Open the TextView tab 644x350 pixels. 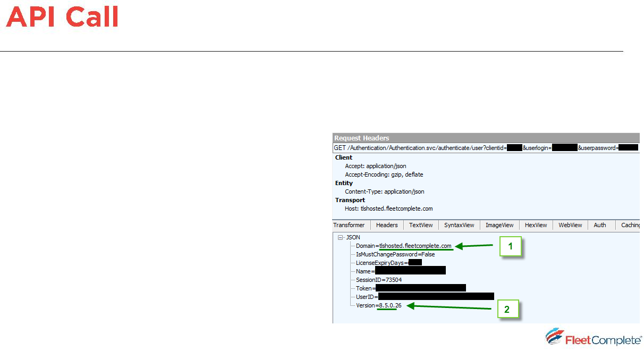pos(421,225)
